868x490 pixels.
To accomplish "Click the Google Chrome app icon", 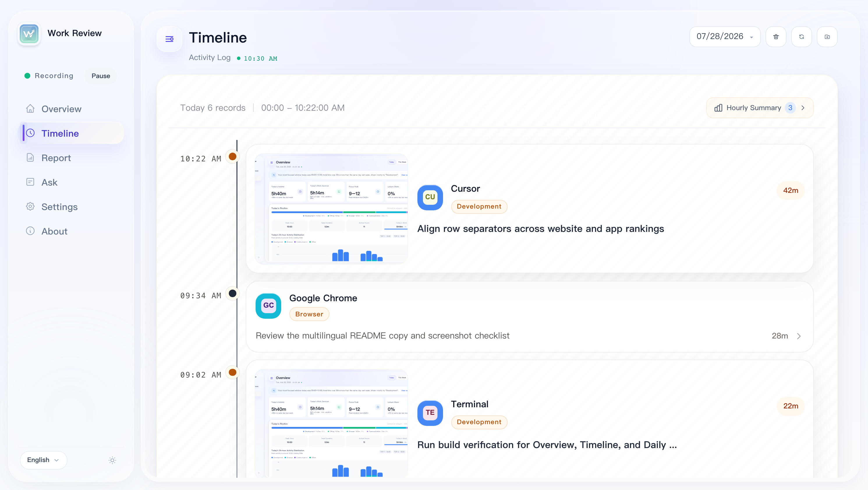I will (x=268, y=306).
